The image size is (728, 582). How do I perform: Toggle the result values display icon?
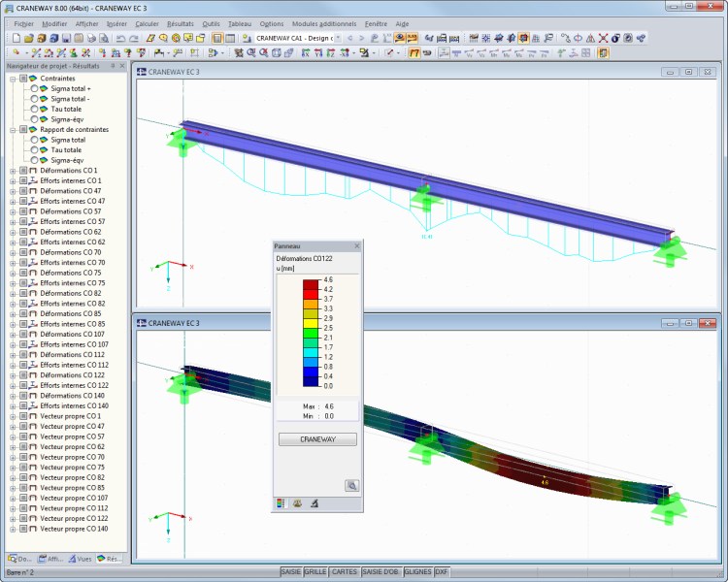(412, 38)
